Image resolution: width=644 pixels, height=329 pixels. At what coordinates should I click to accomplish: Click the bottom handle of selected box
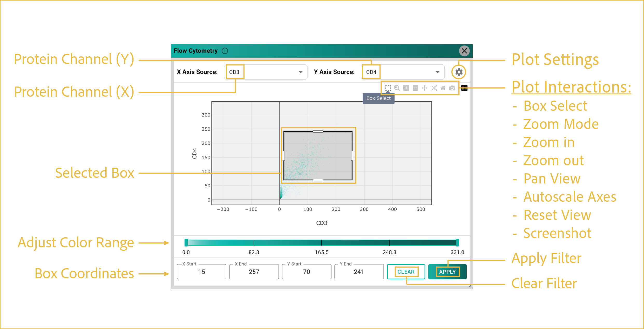[318, 180]
